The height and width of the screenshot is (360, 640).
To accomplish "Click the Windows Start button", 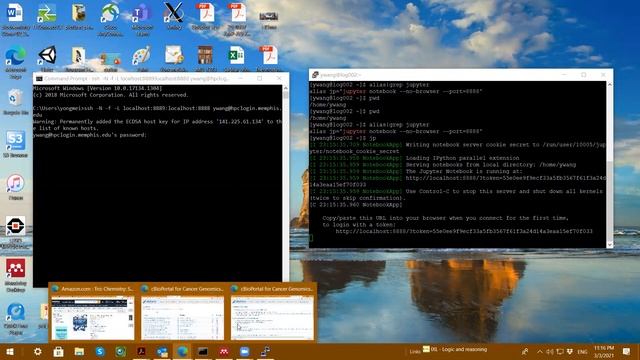I will [10, 351].
